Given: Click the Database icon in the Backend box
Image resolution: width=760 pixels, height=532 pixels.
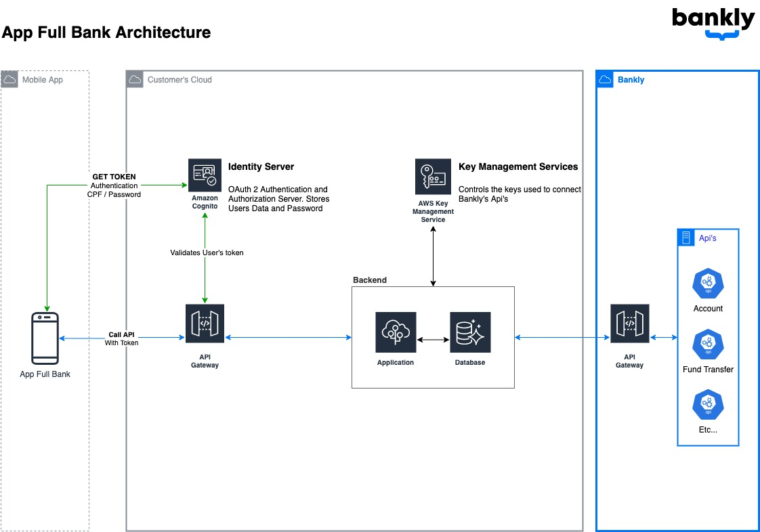Looking at the screenshot, I should [x=470, y=332].
